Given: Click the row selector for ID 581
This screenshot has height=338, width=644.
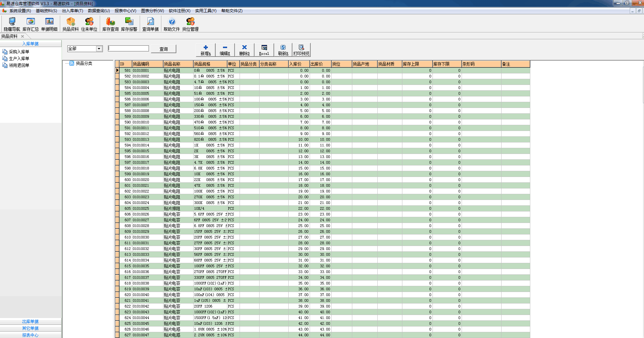Looking at the screenshot, I should point(117,70).
